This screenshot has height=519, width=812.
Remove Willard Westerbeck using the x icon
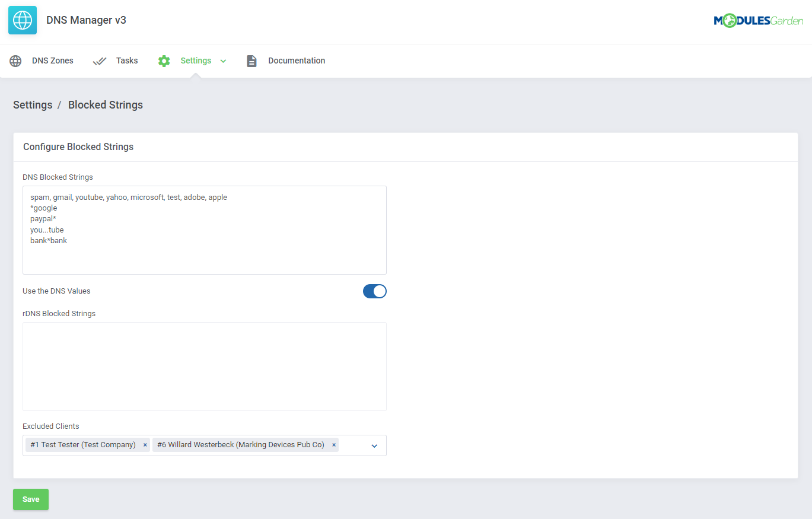tap(333, 444)
